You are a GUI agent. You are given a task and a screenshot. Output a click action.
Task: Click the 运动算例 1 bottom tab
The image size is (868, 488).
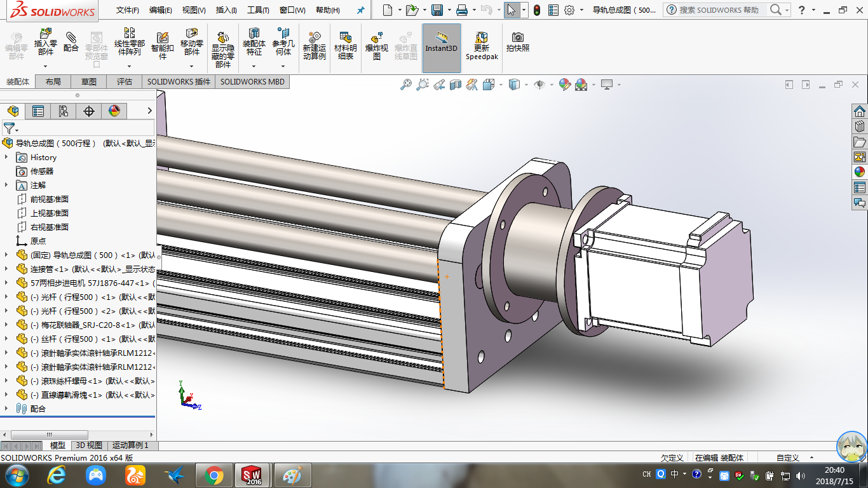point(130,445)
